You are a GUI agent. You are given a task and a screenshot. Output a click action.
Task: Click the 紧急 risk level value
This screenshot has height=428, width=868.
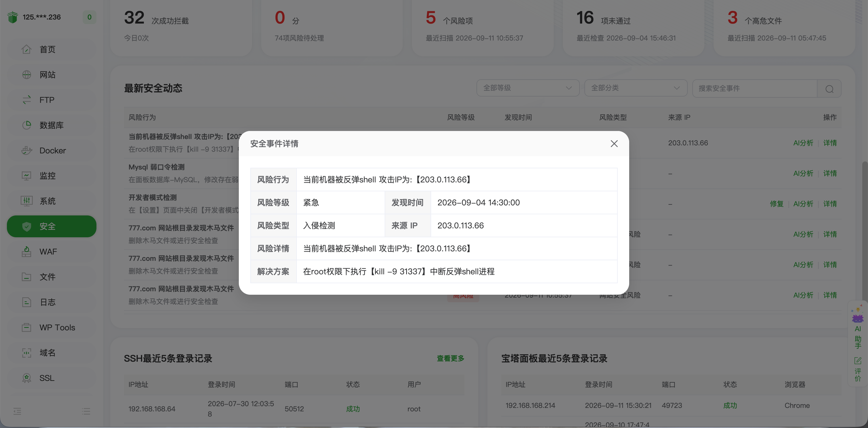(x=311, y=202)
